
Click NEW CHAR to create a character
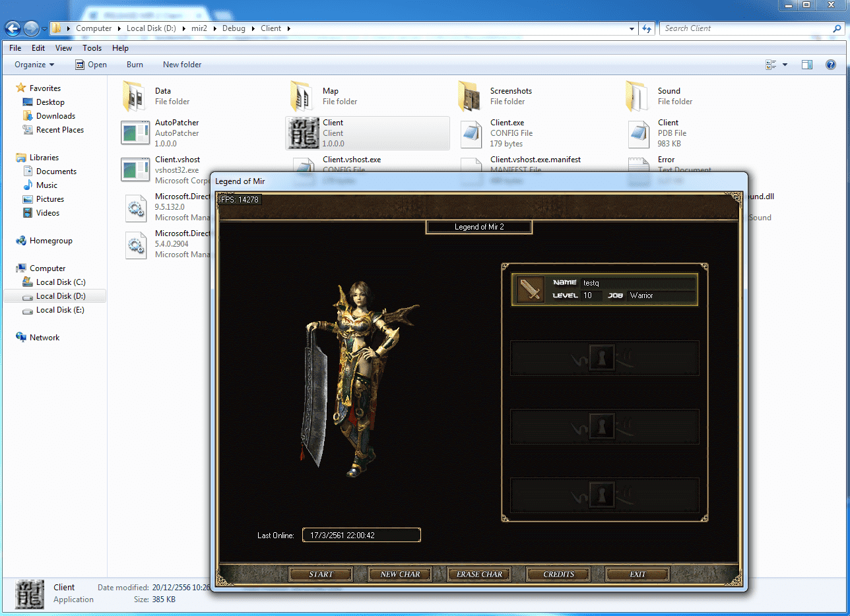click(x=400, y=574)
